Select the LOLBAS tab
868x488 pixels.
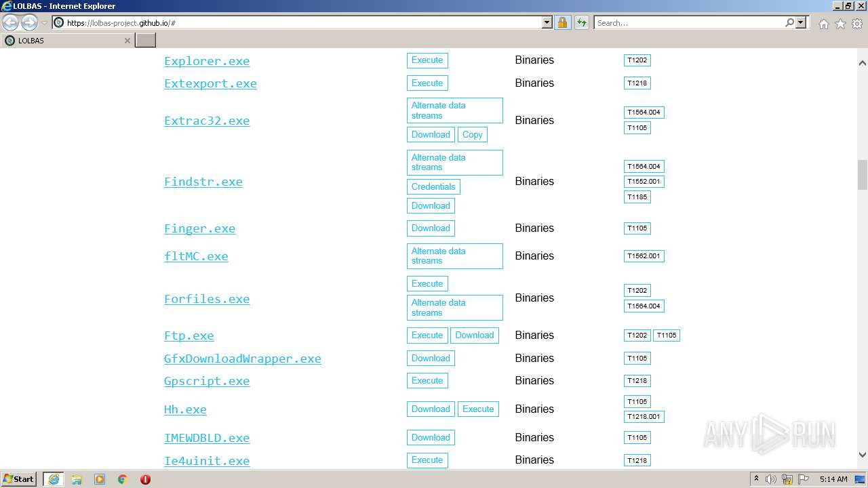[67, 41]
